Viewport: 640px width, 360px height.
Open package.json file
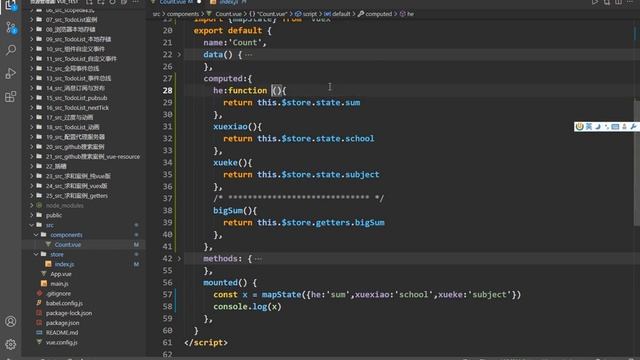click(x=62, y=323)
